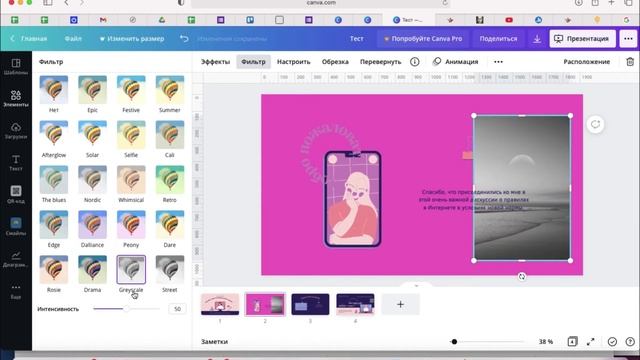Open the Uploads sidebar panel
The width and height of the screenshot is (640, 360).
[16, 131]
